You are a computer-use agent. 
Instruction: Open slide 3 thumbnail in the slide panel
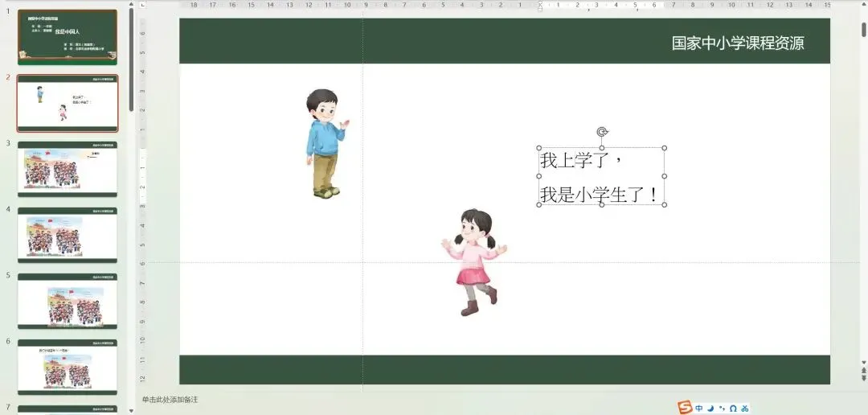pos(68,169)
